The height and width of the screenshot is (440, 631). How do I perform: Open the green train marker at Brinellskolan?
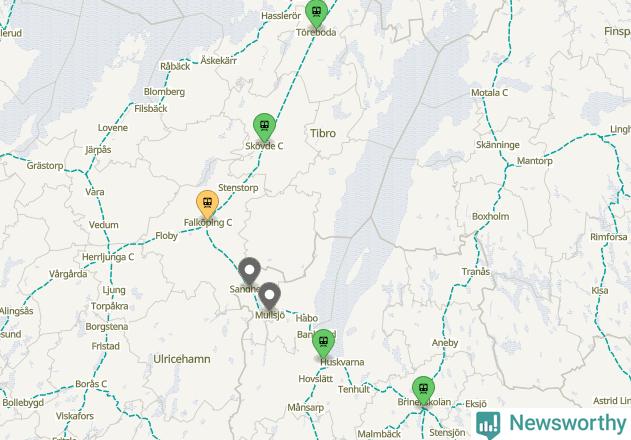point(423,391)
